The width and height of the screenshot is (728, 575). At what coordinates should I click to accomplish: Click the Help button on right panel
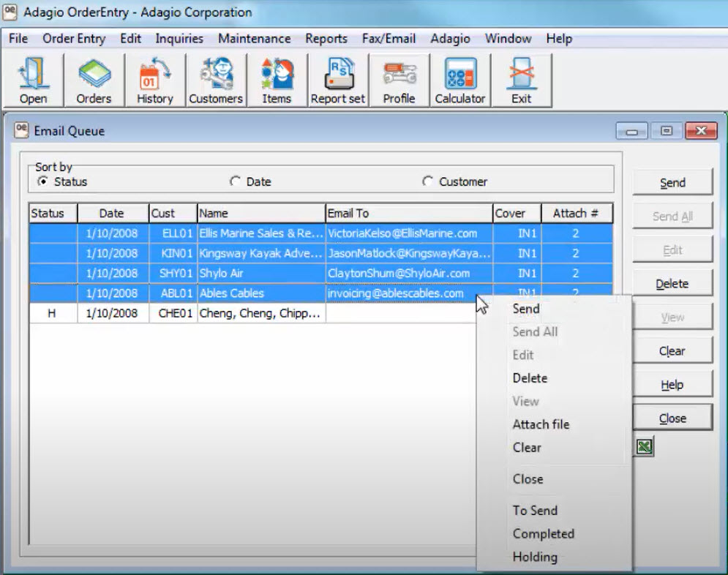pos(672,385)
